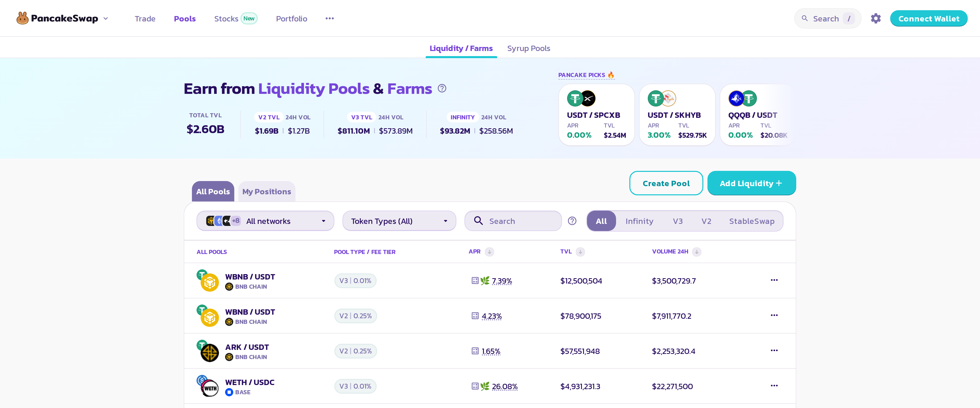Click USDT/SPCXB token icons in Pancake Picks
The image size is (980, 408).
581,98
